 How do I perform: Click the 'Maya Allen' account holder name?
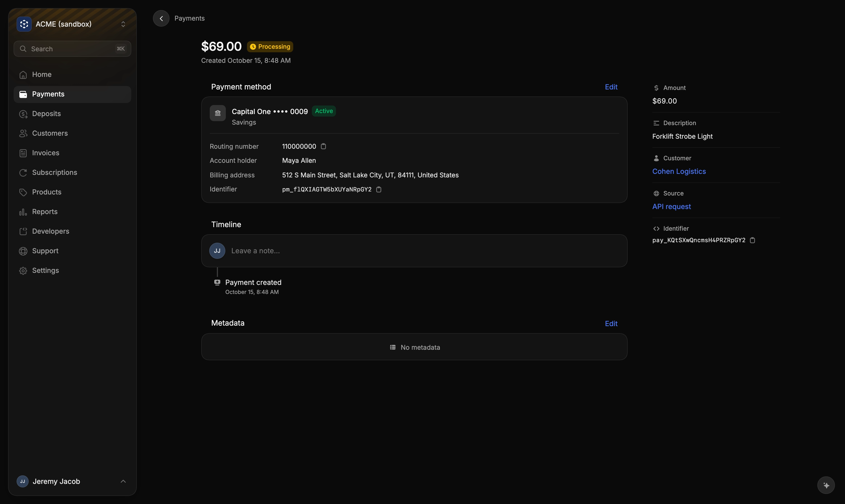[299, 161]
